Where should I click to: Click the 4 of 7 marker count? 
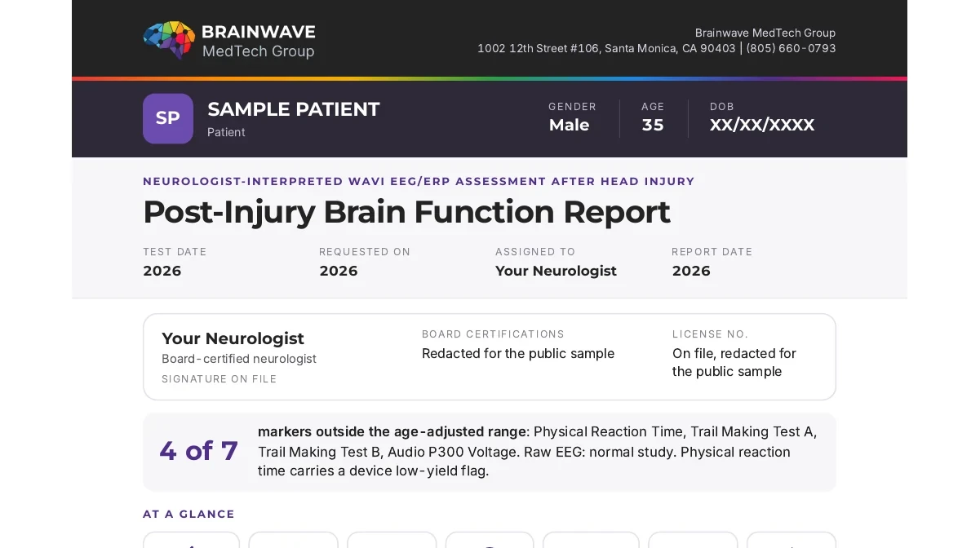click(x=198, y=451)
